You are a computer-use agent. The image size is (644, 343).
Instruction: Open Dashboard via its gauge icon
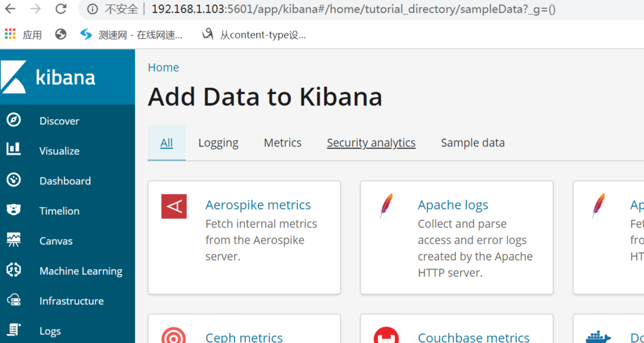[14, 180]
